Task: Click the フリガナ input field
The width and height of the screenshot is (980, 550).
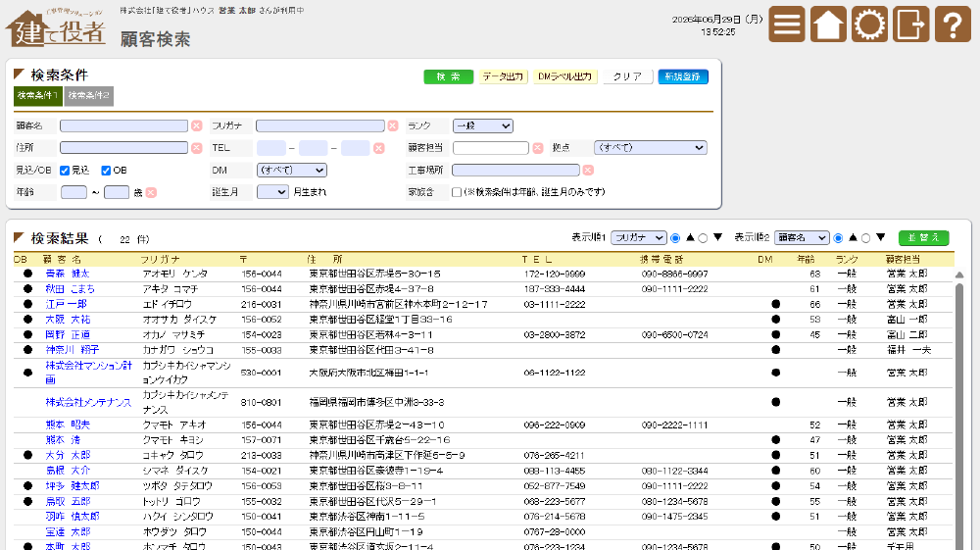Action: pyautogui.click(x=320, y=125)
